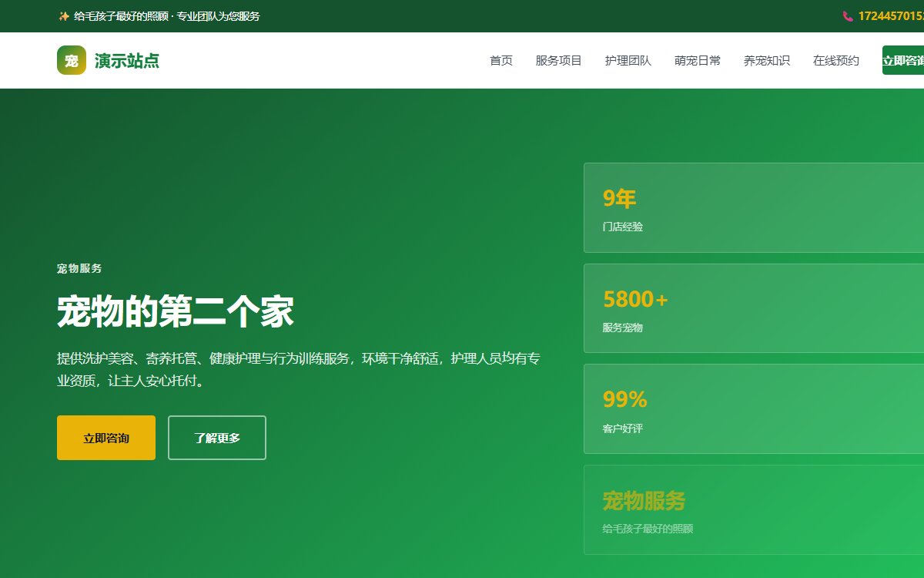The height and width of the screenshot is (578, 924).
Task: Click the phone number in top bar
Action: 891,16
